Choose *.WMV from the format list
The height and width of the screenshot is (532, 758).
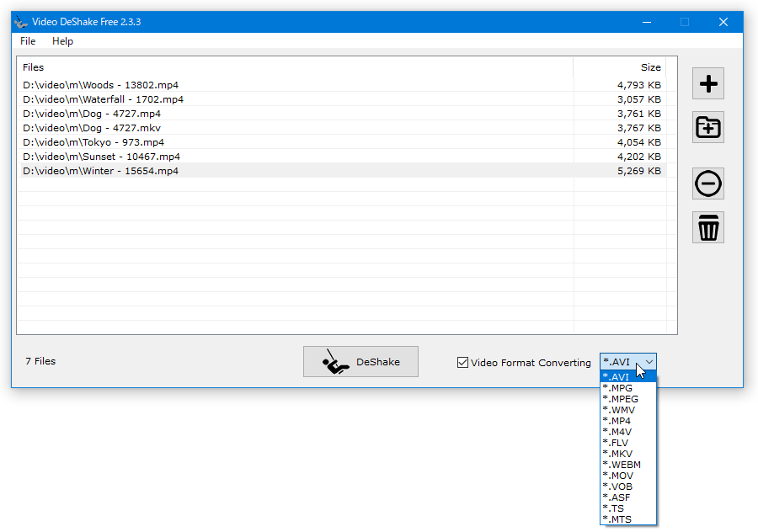[628, 410]
